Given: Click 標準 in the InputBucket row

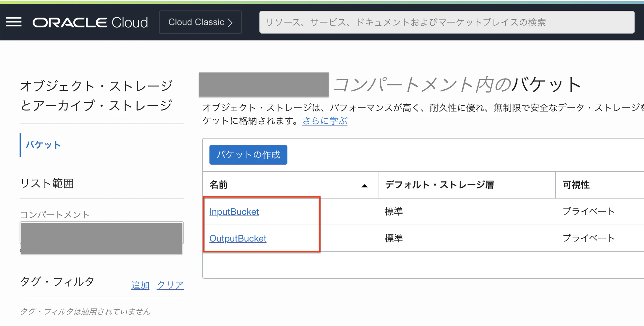Looking at the screenshot, I should click(394, 212).
